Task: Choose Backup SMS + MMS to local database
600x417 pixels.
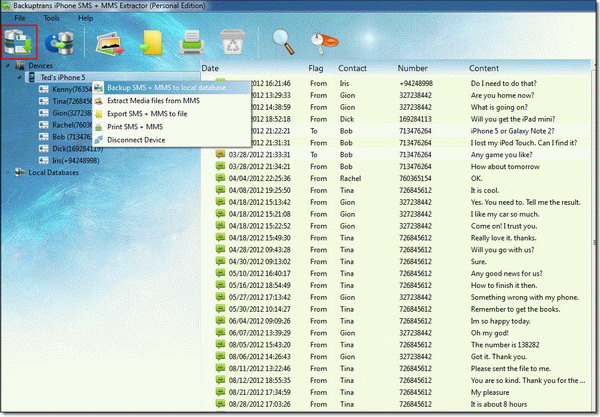Action: click(171, 88)
